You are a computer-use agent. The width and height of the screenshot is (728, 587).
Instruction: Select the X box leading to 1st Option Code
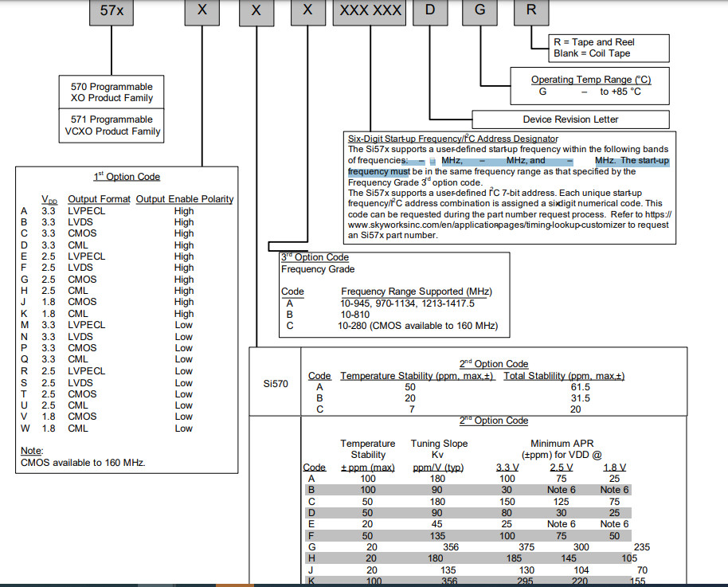202,11
